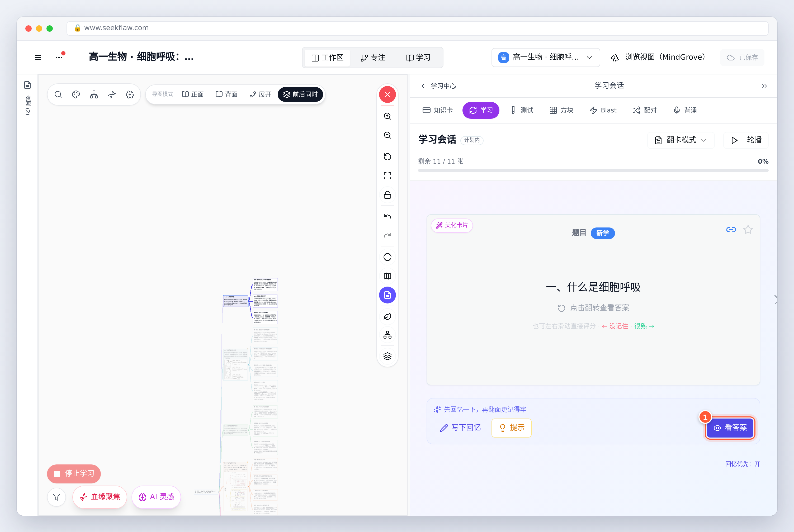Click the 已保存 status button

coord(743,58)
